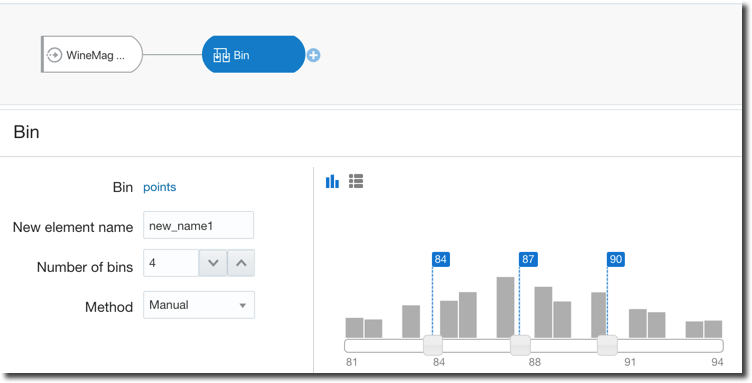Click the slider handle at 87

click(x=520, y=346)
